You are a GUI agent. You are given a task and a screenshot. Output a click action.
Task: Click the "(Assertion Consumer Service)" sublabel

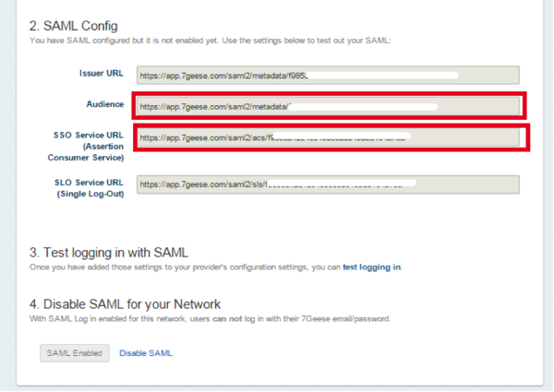(x=95, y=152)
